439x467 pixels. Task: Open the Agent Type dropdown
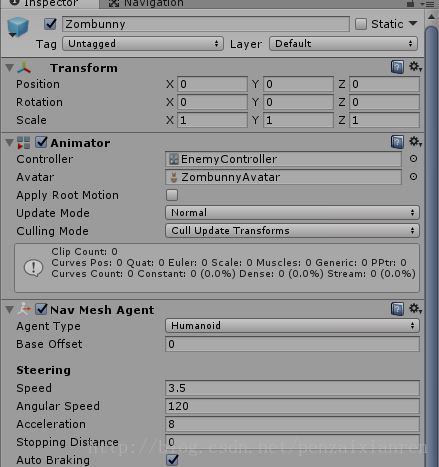292,326
